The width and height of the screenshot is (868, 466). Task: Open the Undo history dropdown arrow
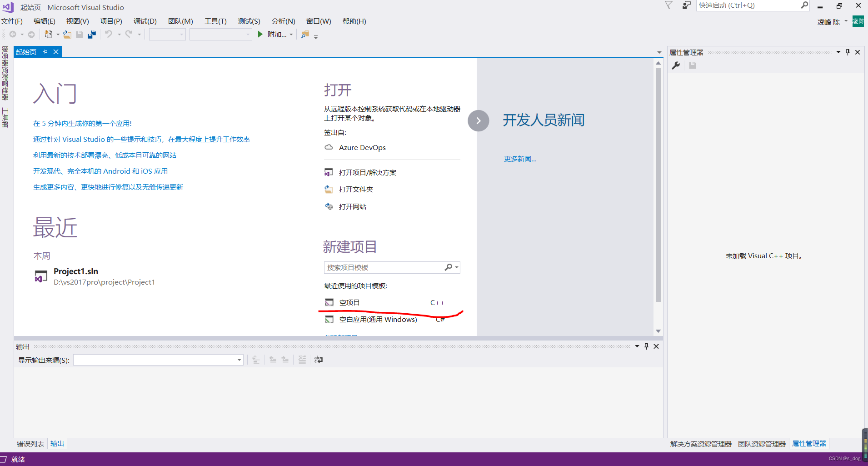(119, 35)
